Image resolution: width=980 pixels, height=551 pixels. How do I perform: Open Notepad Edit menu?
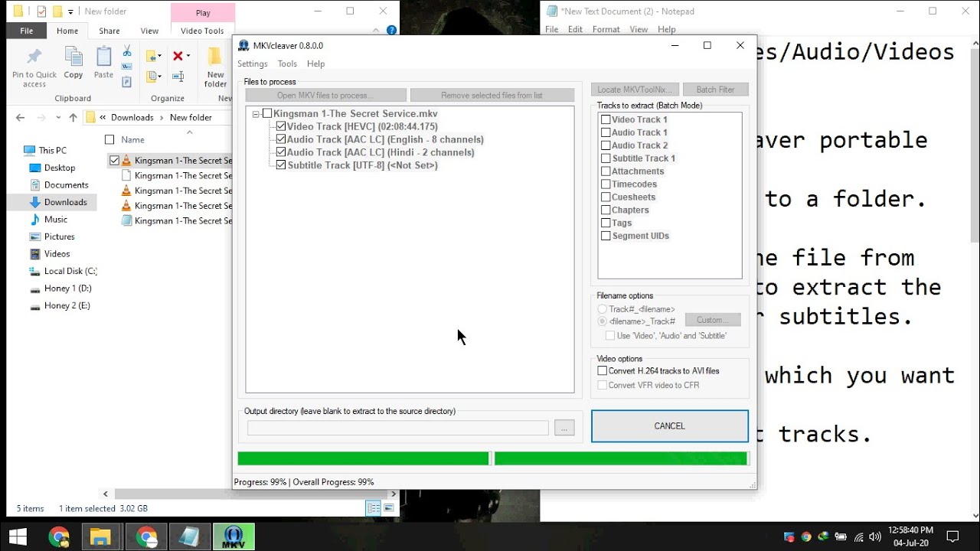576,30
